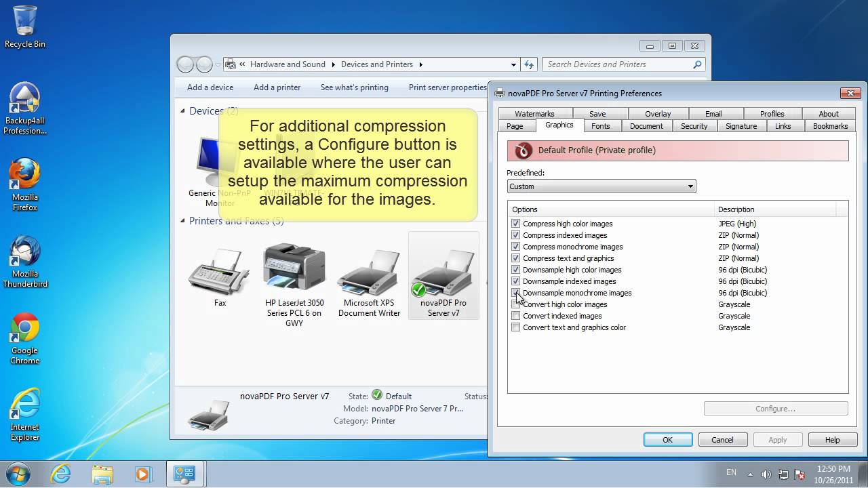Screen dimensions: 868x488
Task: Select novaPDF Pro Server v7 printer
Action: coord(443,277)
